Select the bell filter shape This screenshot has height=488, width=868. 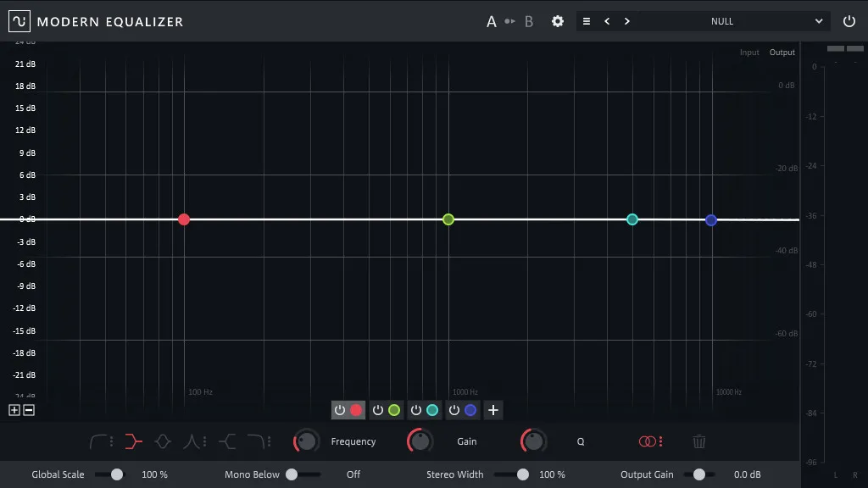(x=163, y=441)
